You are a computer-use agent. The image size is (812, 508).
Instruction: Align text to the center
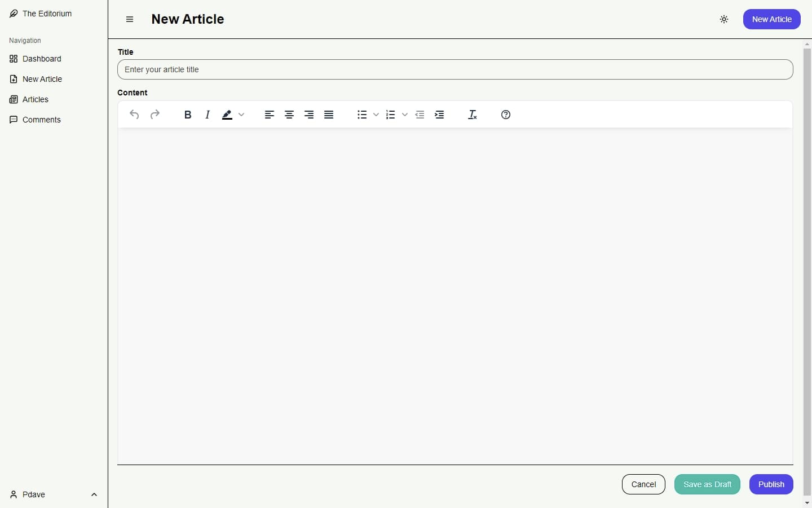289,115
